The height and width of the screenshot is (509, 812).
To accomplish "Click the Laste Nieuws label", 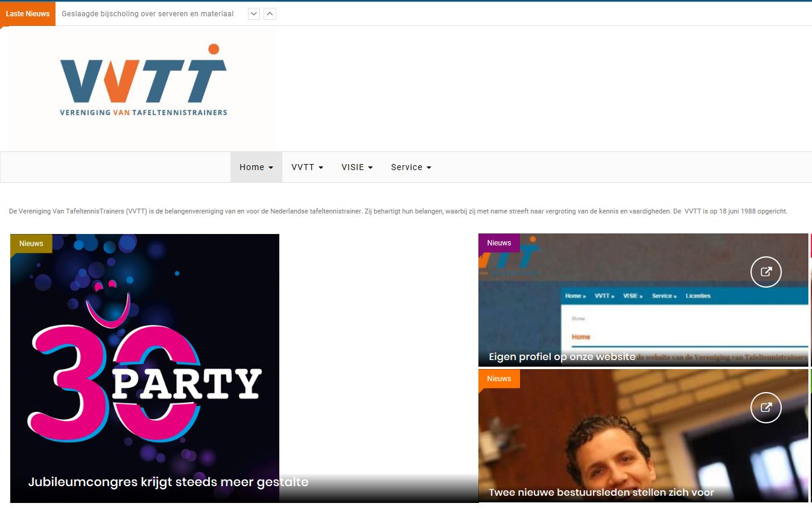I will click(x=28, y=14).
